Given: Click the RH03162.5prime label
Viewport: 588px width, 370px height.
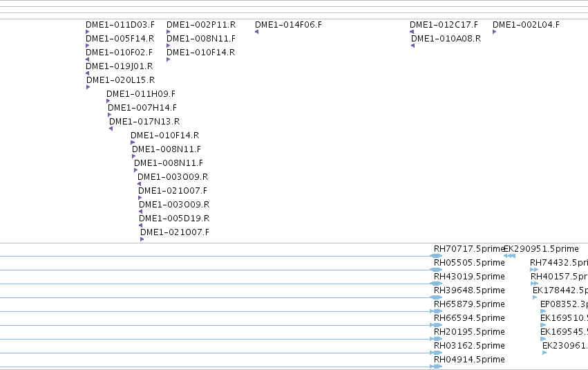Looking at the screenshot, I should point(469,346).
